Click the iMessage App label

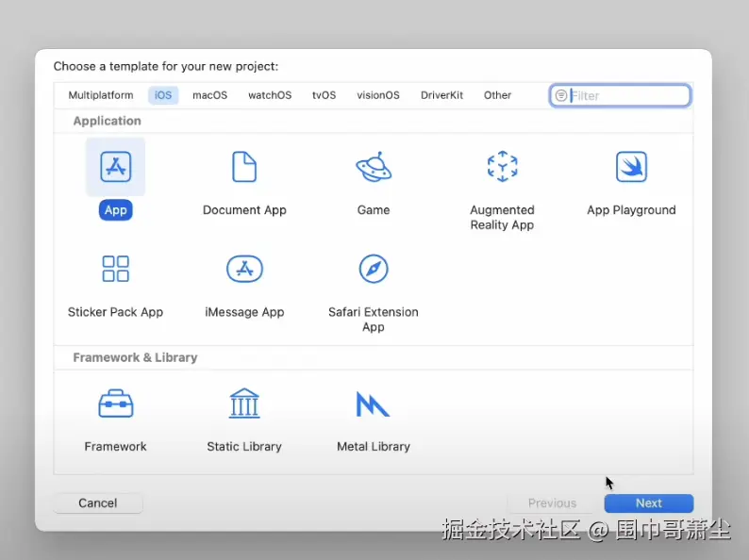click(244, 312)
